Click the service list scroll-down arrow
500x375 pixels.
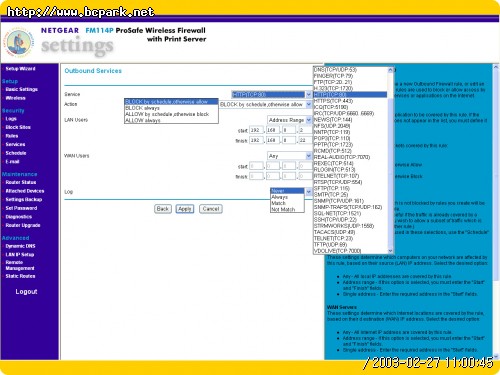pos(390,251)
